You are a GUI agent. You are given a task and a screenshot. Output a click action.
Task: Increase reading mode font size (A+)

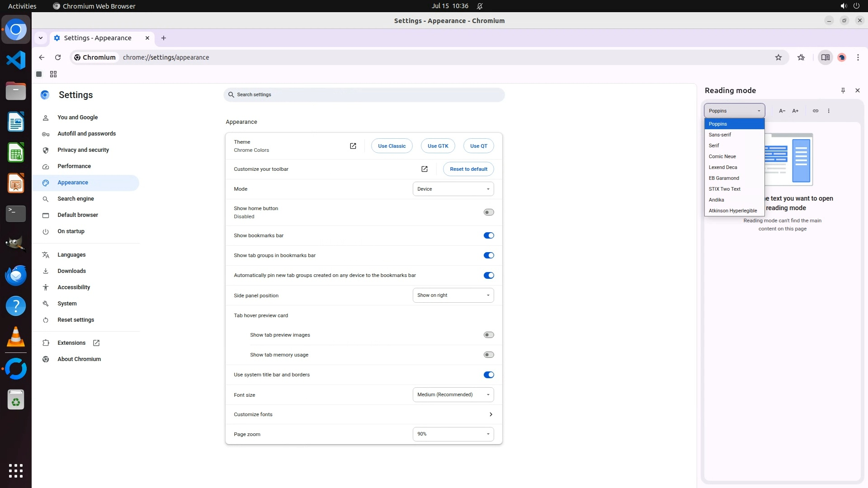795,111
